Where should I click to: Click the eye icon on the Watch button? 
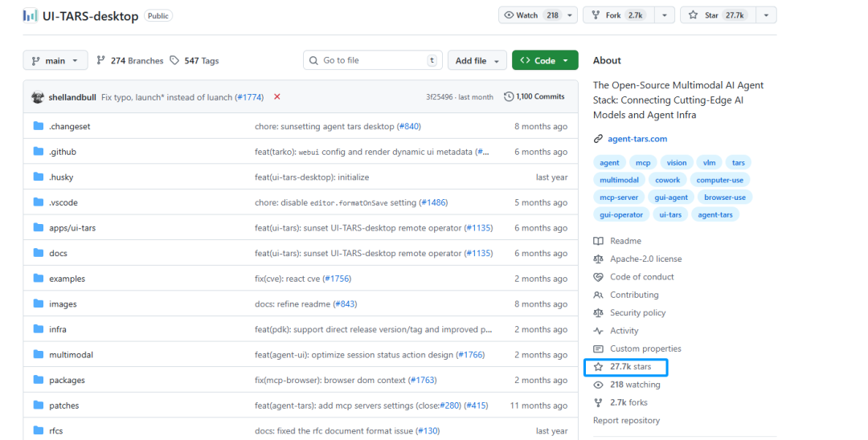[509, 15]
